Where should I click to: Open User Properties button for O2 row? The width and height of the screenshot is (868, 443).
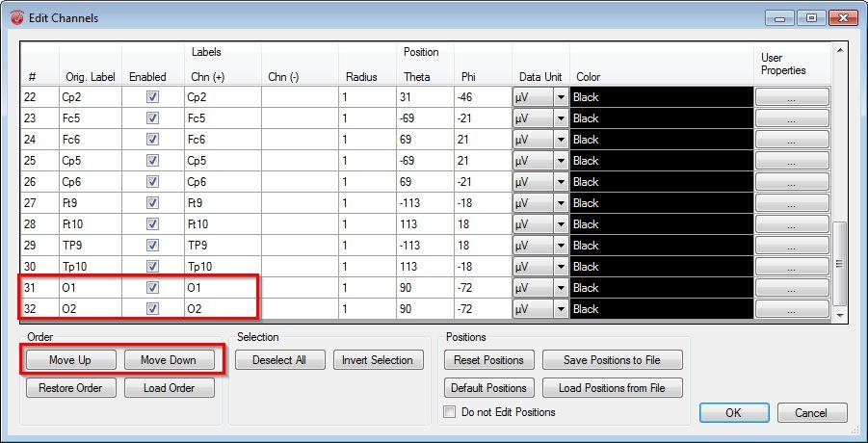tap(792, 308)
